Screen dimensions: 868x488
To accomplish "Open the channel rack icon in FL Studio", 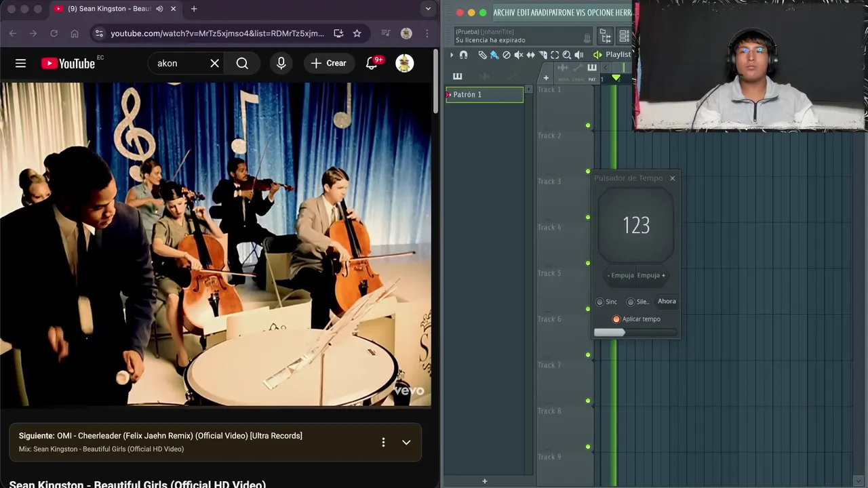I will coord(624,36).
